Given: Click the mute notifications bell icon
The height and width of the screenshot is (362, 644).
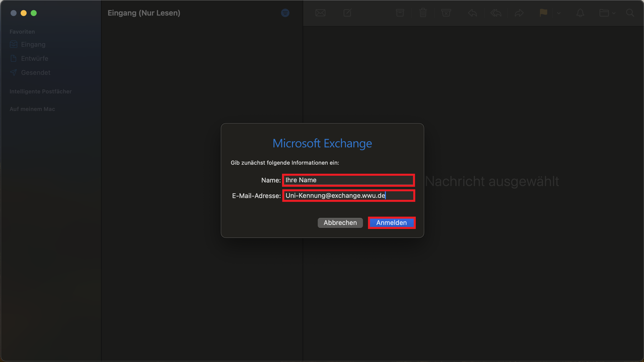Looking at the screenshot, I should pyautogui.click(x=580, y=13).
